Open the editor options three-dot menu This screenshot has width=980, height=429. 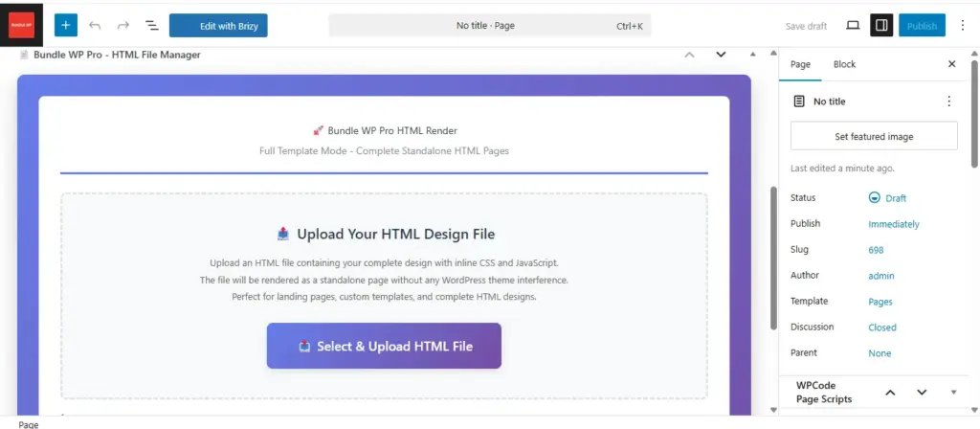tap(963, 26)
